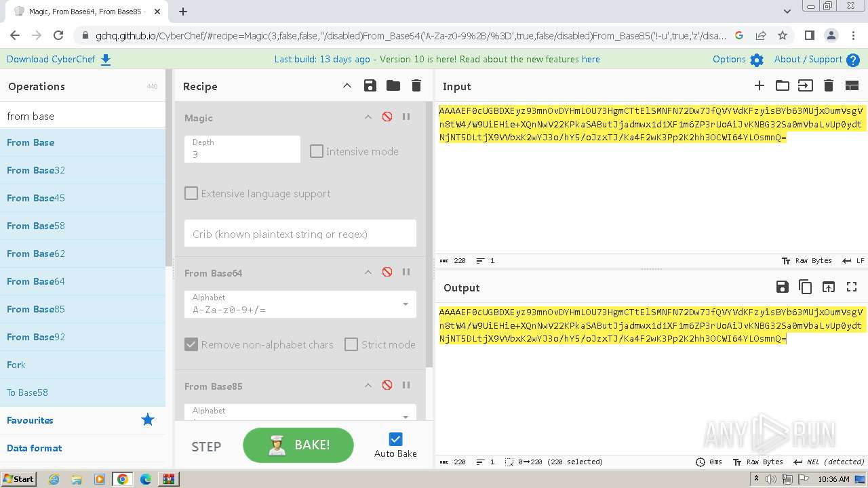Select From Base64 in operations list
Viewport: 868px width, 488px height.
[83, 281]
